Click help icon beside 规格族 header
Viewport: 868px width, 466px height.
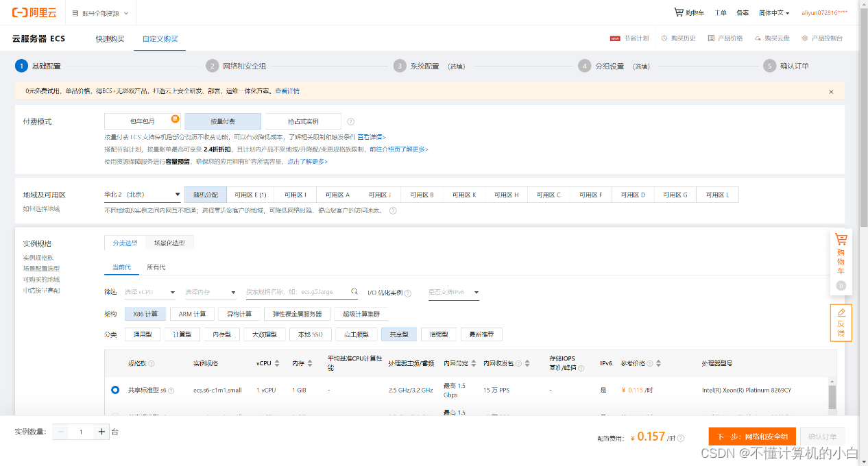(x=152, y=363)
